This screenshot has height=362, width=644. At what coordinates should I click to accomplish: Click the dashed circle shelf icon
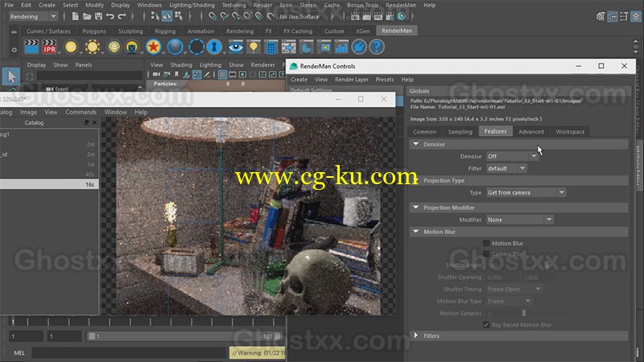pos(196,47)
